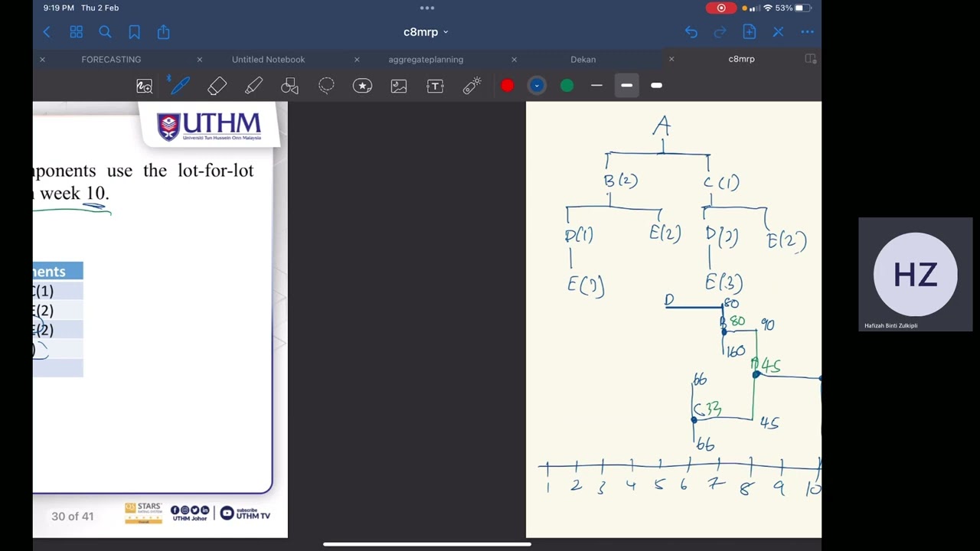This screenshot has width=980, height=551.
Task: Open the more options menu
Action: [x=807, y=32]
